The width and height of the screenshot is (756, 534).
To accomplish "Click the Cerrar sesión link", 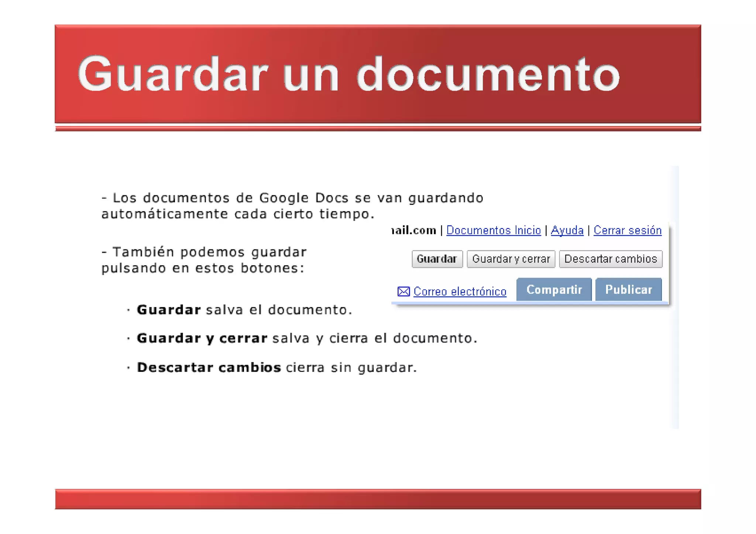I will point(628,230).
